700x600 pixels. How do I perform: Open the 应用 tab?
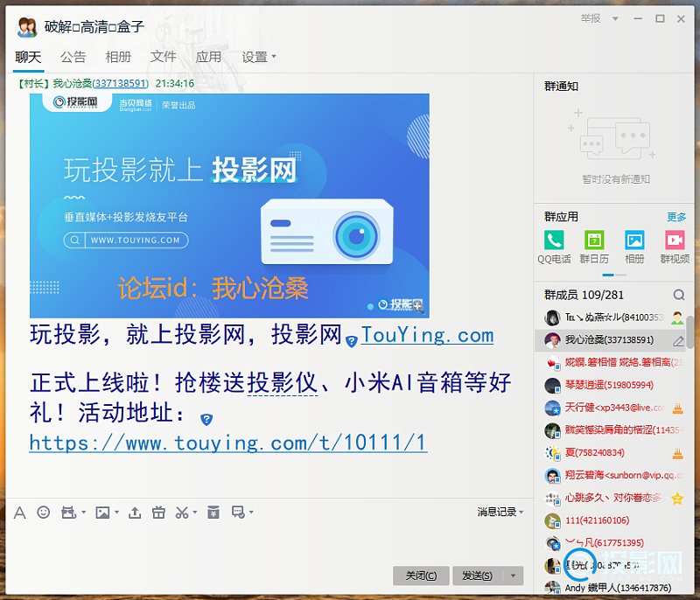(x=208, y=57)
